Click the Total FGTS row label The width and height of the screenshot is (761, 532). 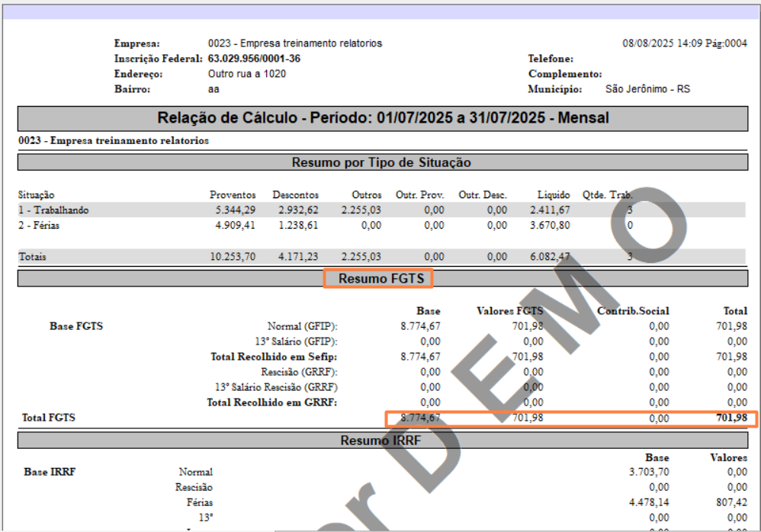click(49, 418)
